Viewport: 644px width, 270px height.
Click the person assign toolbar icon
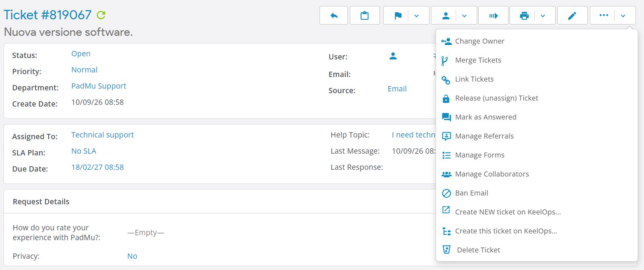pyautogui.click(x=446, y=16)
